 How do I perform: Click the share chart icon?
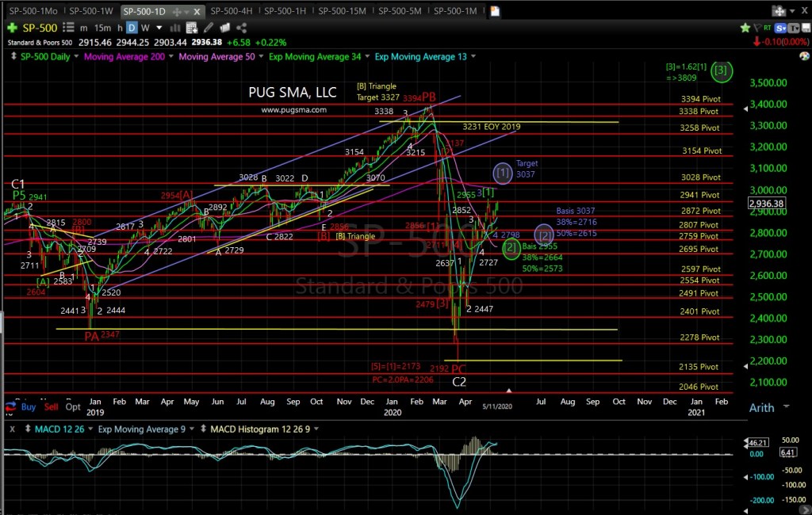tap(241, 28)
